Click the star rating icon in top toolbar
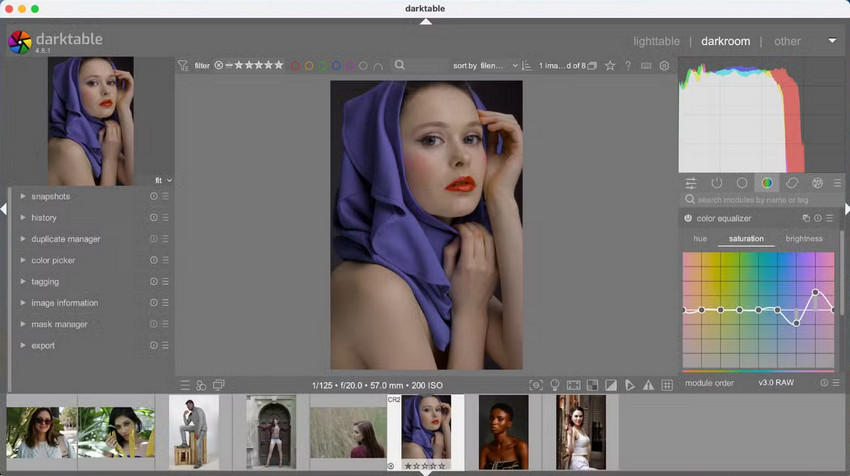Image resolution: width=850 pixels, height=476 pixels. [x=610, y=66]
